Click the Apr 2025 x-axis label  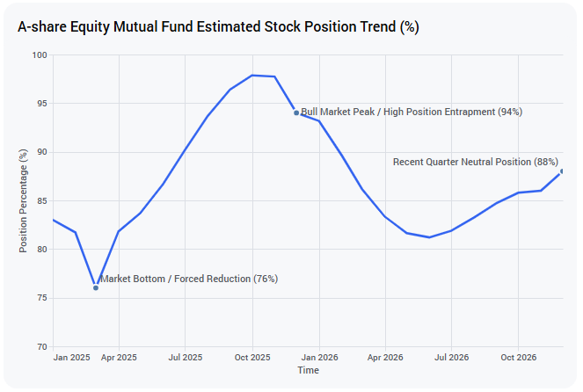click(x=119, y=358)
